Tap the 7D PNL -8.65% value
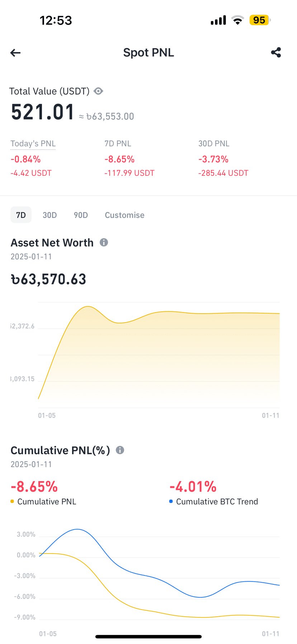 click(x=119, y=159)
